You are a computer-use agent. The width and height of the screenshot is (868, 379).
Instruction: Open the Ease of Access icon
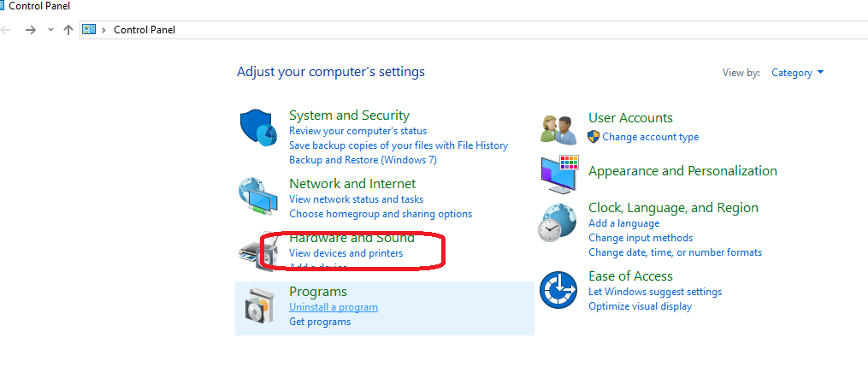pyautogui.click(x=558, y=290)
